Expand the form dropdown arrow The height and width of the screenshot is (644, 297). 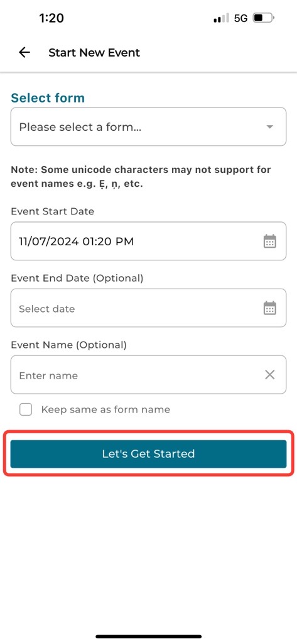tap(269, 127)
